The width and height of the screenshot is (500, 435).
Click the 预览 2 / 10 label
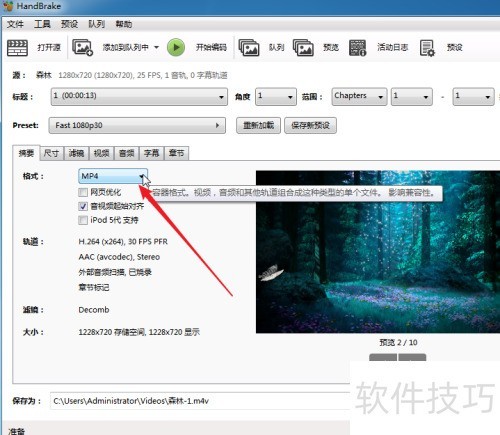pos(398,342)
